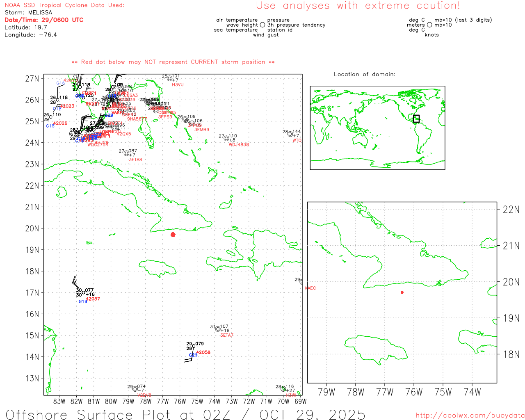Select the station circle labeled H3VU
525x420 pixels.
point(169,78)
